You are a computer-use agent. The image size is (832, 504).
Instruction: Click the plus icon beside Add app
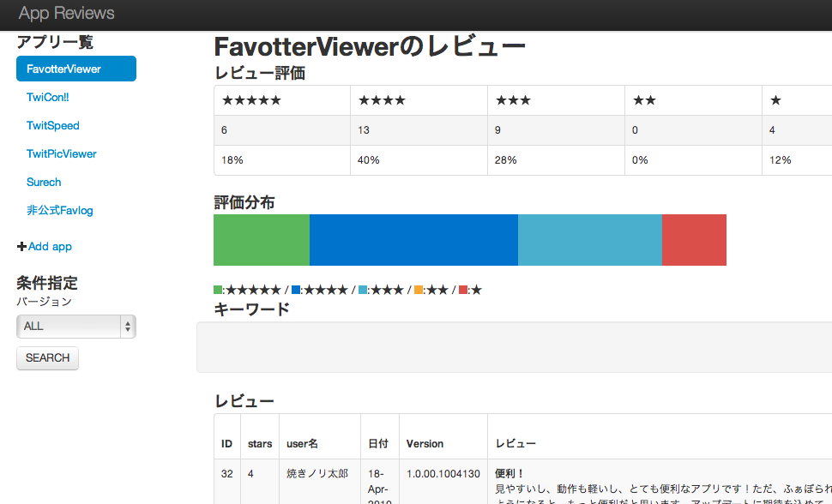[x=21, y=246]
